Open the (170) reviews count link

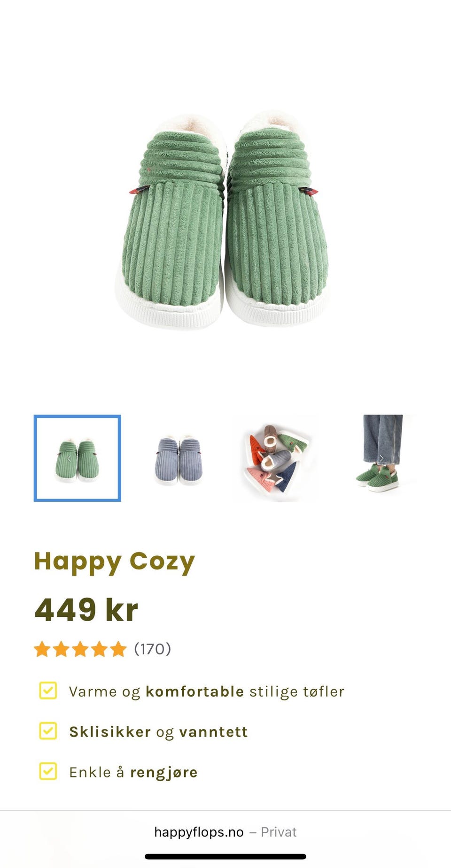click(153, 649)
